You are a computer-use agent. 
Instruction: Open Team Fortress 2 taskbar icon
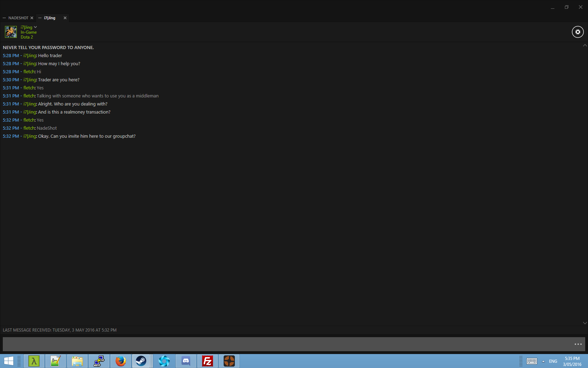pos(229,361)
